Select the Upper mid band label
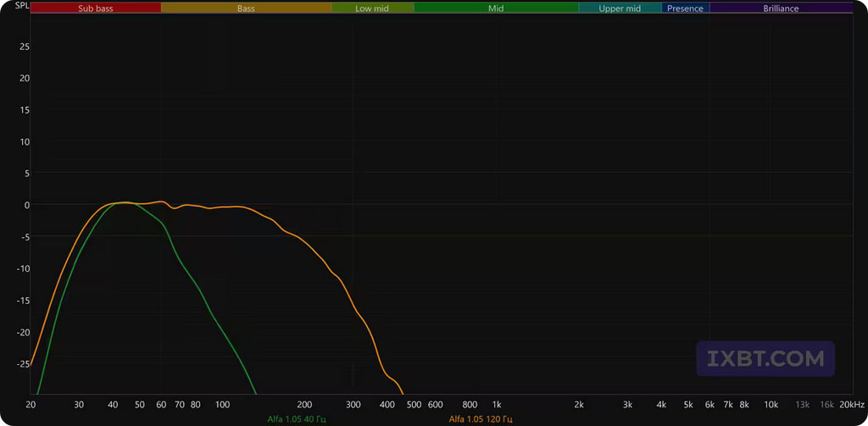The height and width of the screenshot is (426, 868). [620, 8]
